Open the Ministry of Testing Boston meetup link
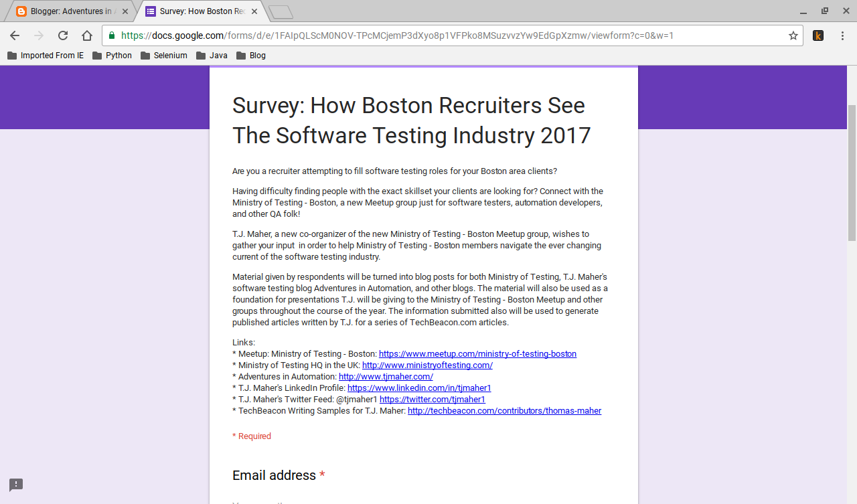 tap(477, 353)
